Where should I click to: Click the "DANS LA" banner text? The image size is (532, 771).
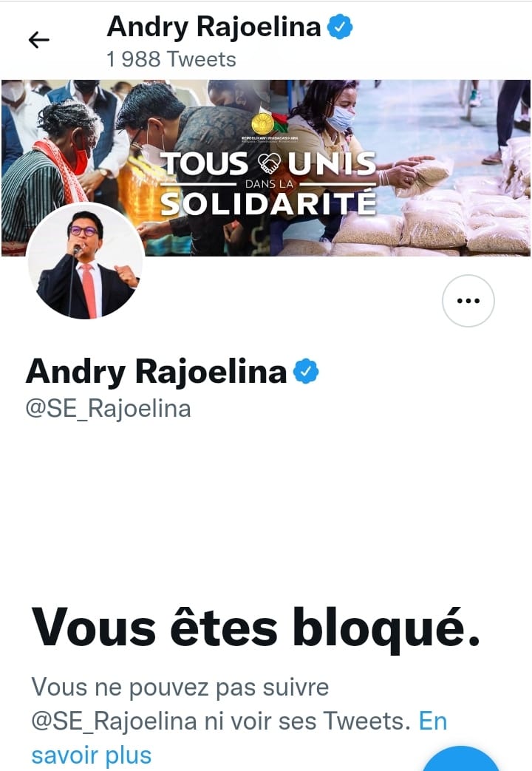click(269, 184)
